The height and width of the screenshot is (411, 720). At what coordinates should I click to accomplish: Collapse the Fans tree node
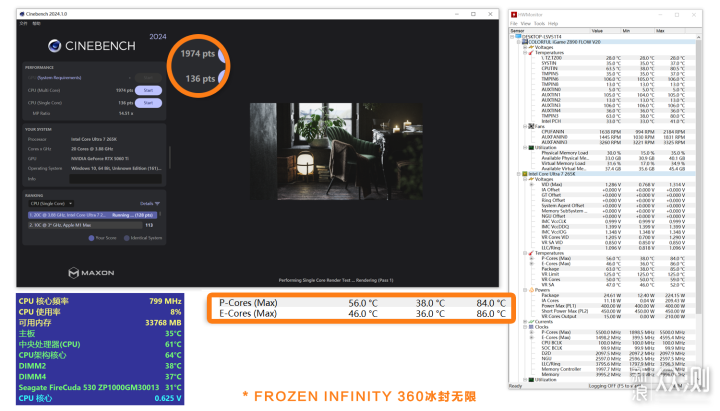pyautogui.click(x=525, y=126)
